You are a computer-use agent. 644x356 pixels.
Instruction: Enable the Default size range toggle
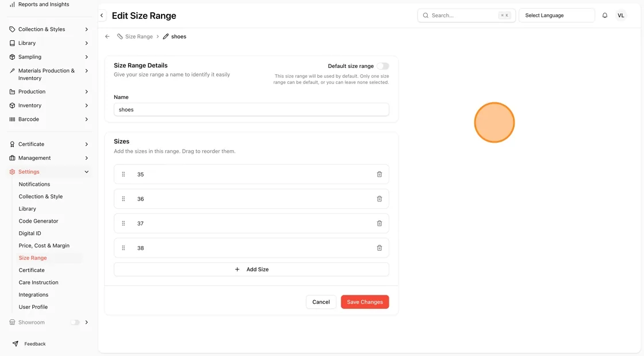[383, 66]
